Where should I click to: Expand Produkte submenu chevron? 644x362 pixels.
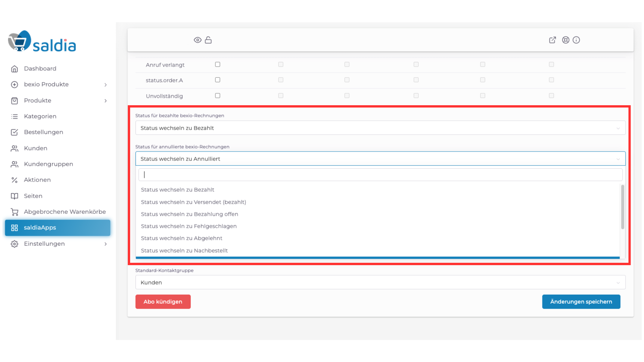click(x=105, y=101)
